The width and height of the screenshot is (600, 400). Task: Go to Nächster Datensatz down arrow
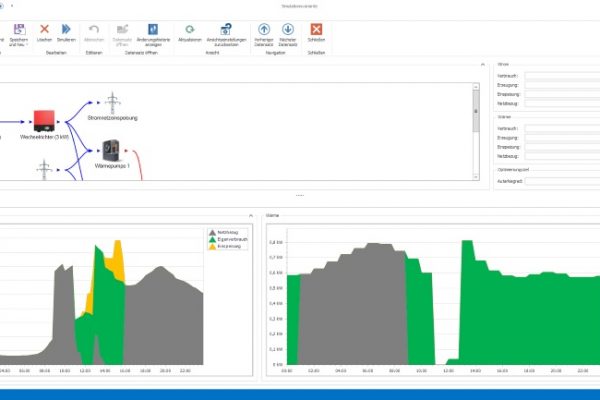pyautogui.click(x=288, y=29)
